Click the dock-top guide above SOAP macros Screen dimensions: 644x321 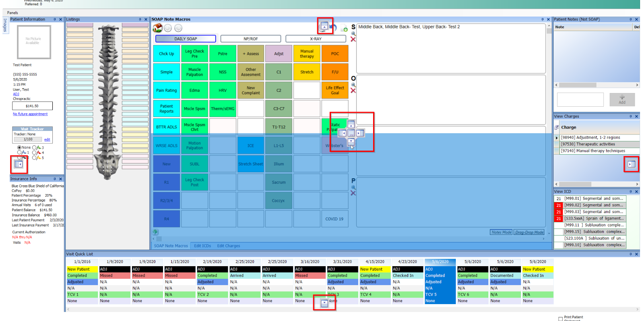pyautogui.click(x=324, y=27)
